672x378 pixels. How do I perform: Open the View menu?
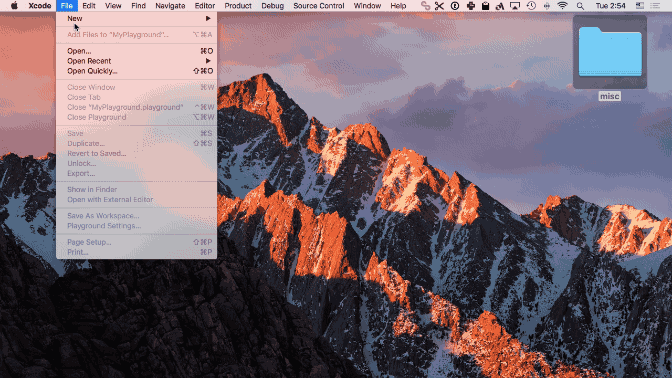[113, 6]
